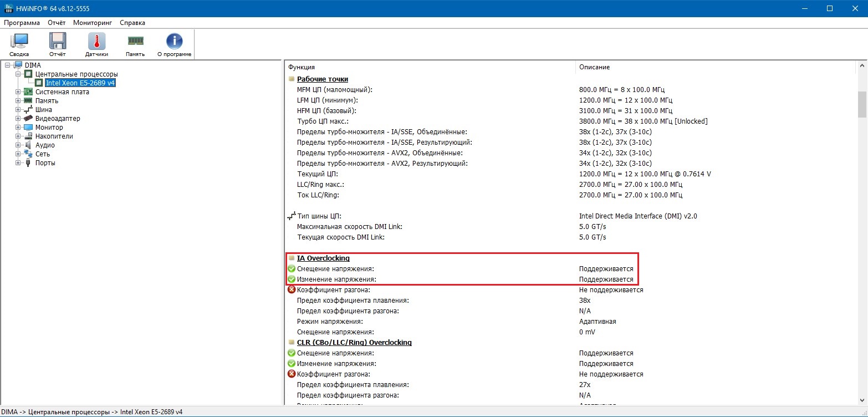Viewport: 868px width, 417px height.
Task: Click the Монитор display icon in tree
Action: pos(29,128)
